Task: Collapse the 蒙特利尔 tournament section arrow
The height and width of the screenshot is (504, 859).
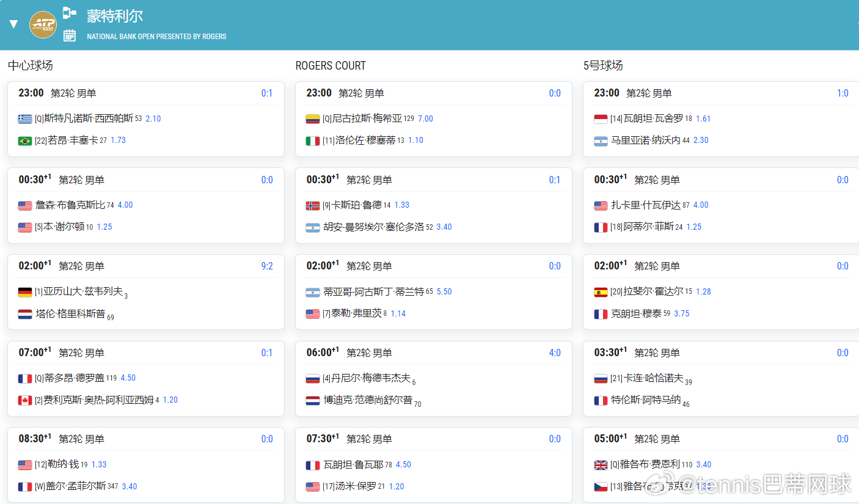Action: 13,24
